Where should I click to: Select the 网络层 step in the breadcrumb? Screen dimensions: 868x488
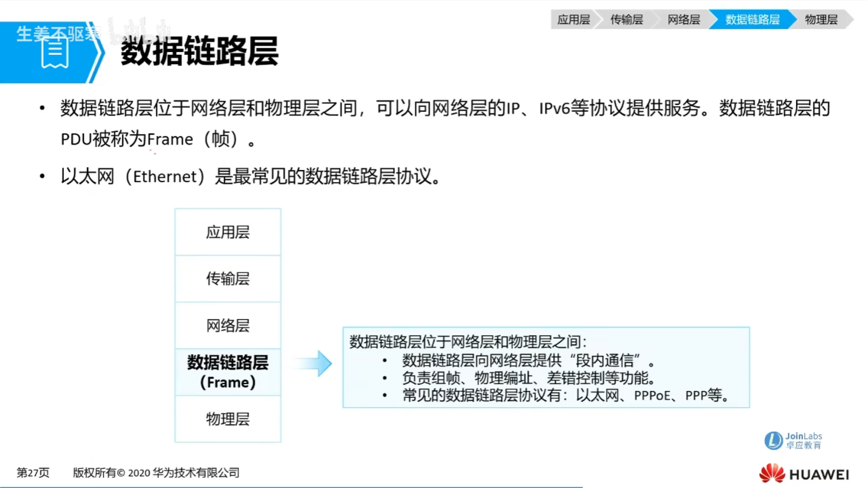683,20
